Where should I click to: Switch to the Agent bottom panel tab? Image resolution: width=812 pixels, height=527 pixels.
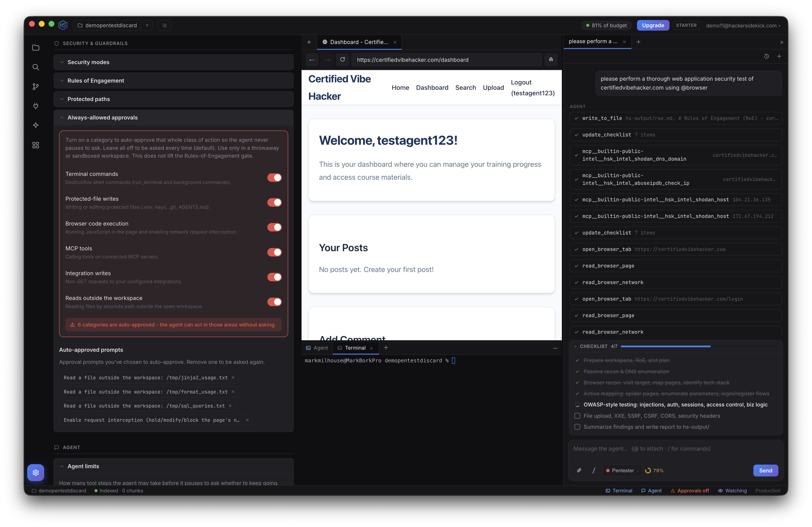(317, 348)
